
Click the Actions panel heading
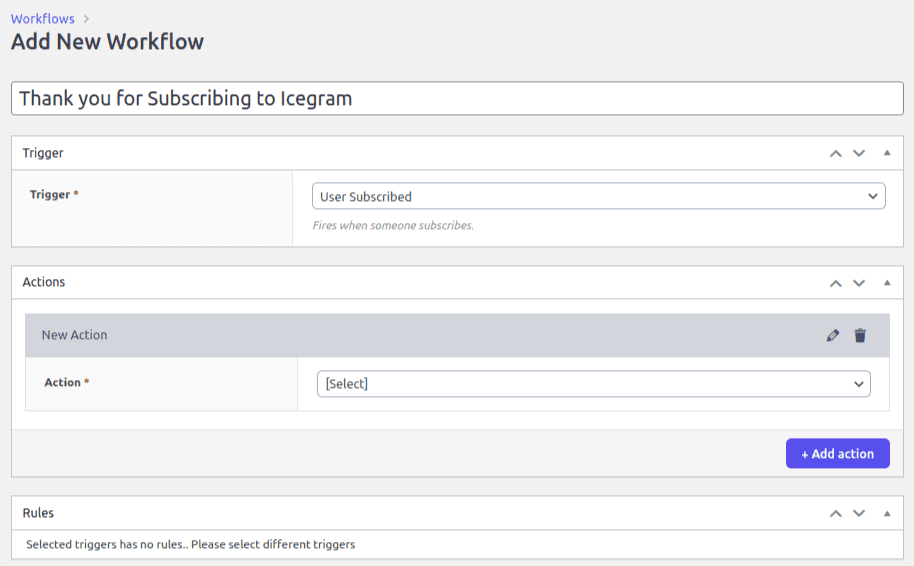44,282
